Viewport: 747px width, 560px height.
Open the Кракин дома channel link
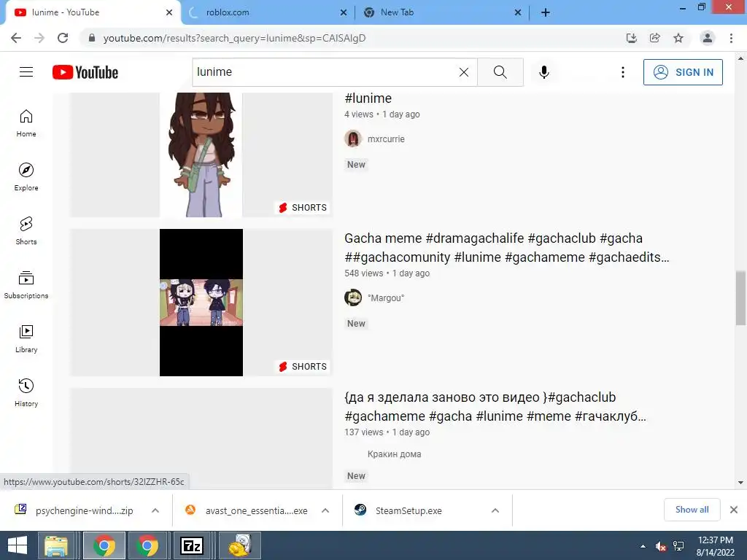[394, 454]
